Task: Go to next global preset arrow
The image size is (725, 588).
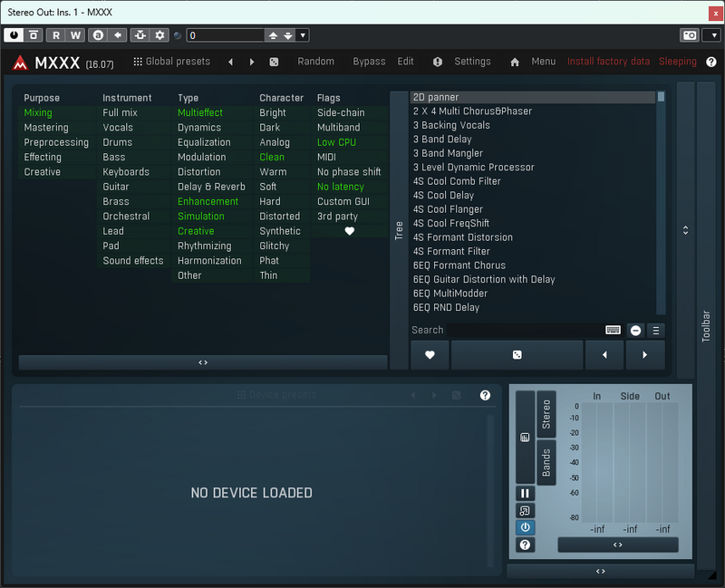Action: (252, 62)
